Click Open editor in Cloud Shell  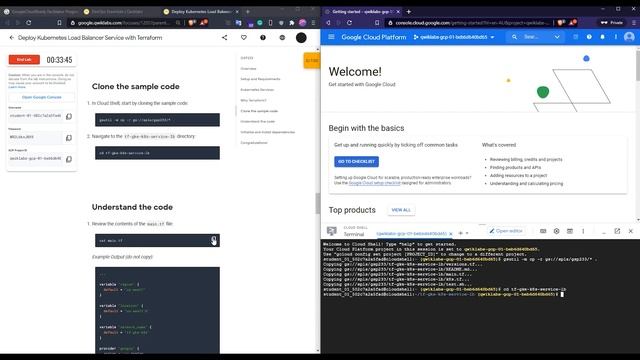click(x=506, y=231)
